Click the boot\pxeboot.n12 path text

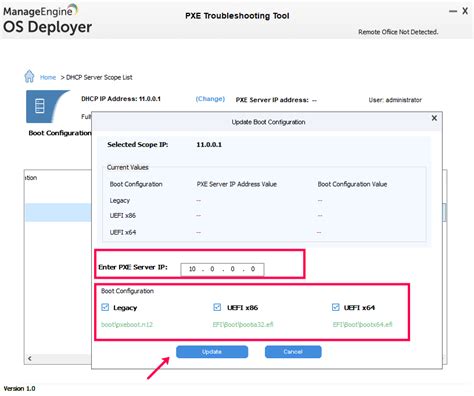click(x=127, y=324)
